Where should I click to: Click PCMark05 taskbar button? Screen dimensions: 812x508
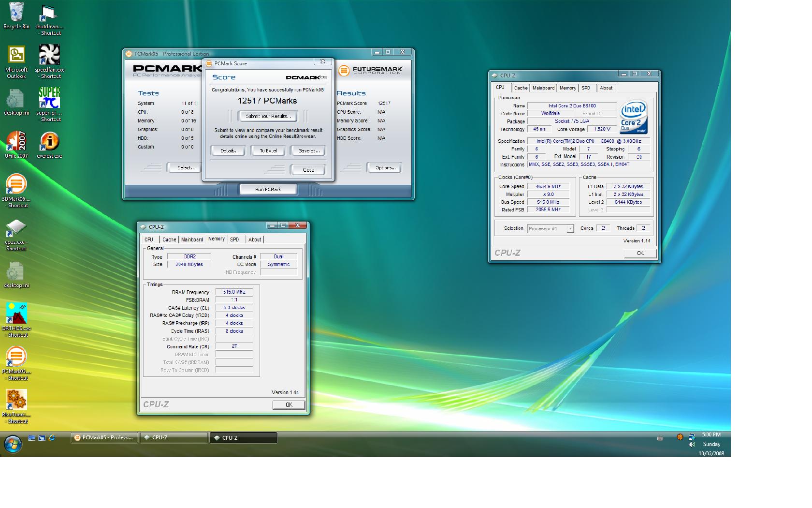pyautogui.click(x=104, y=437)
